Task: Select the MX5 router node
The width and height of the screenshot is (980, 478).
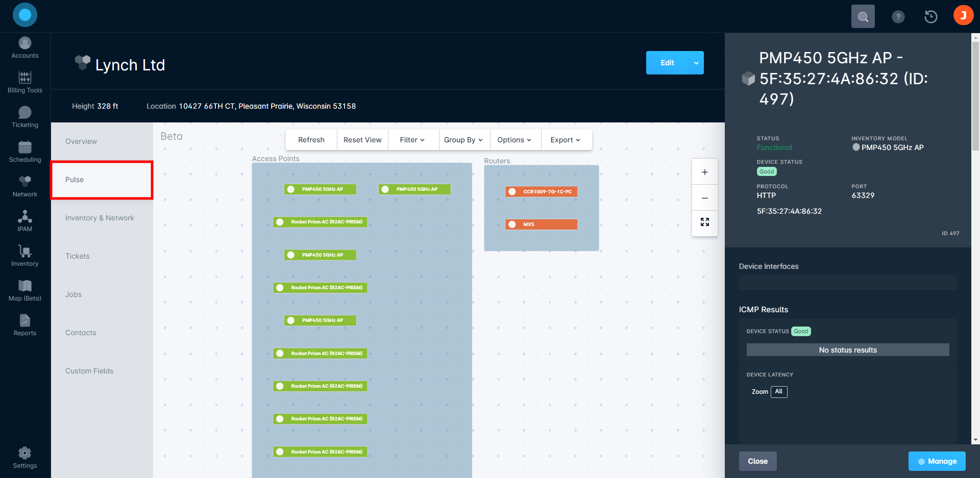Action: pos(542,224)
